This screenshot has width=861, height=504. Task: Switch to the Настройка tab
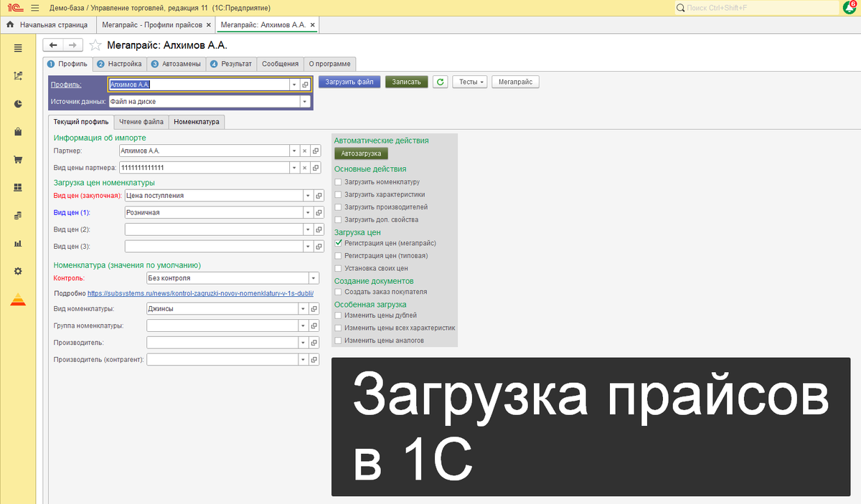[120, 64]
